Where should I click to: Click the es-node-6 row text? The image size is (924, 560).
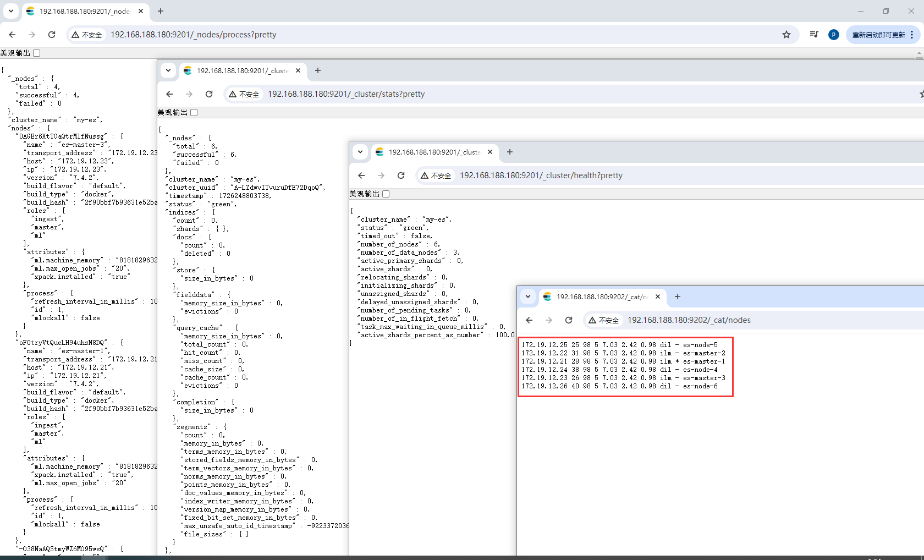pos(619,386)
